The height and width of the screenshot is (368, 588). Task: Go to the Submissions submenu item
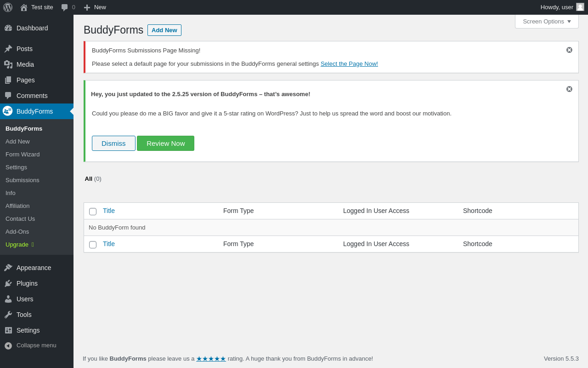[x=23, y=180]
